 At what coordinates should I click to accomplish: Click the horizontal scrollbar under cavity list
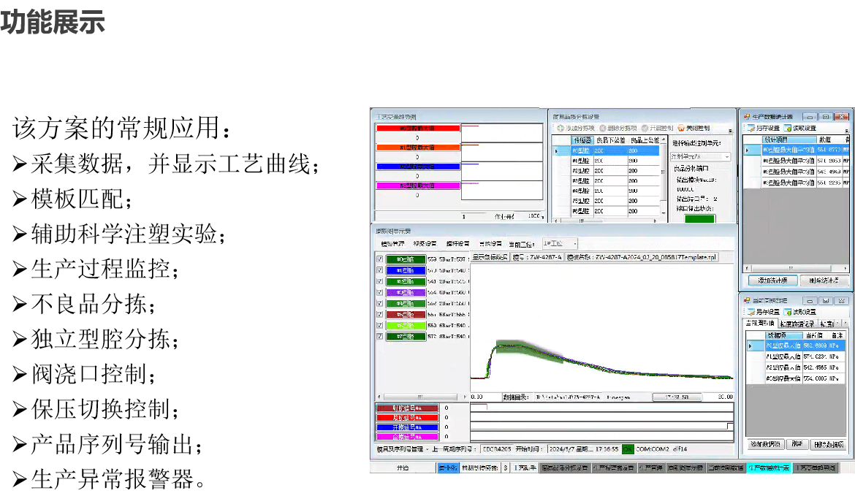422,397
